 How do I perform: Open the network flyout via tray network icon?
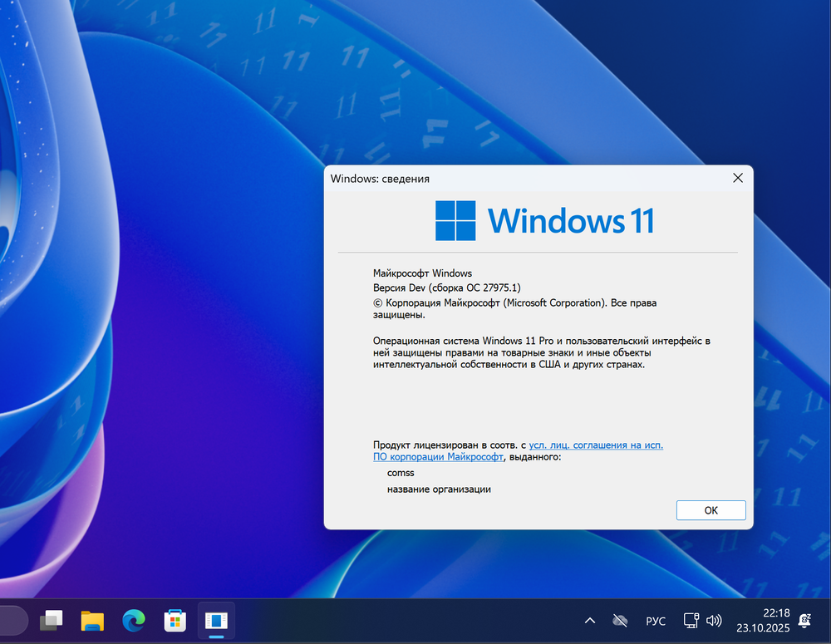pos(691,621)
